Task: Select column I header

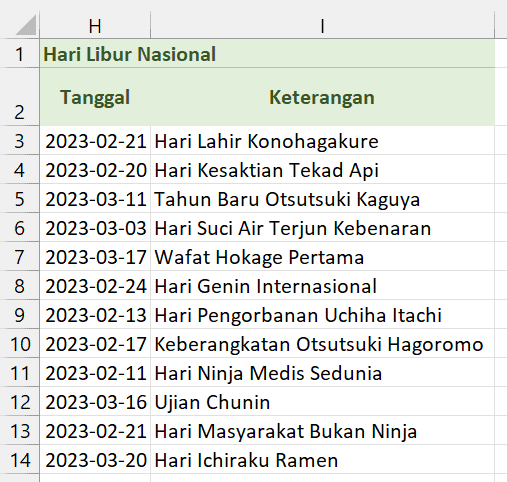Action: coord(322,26)
